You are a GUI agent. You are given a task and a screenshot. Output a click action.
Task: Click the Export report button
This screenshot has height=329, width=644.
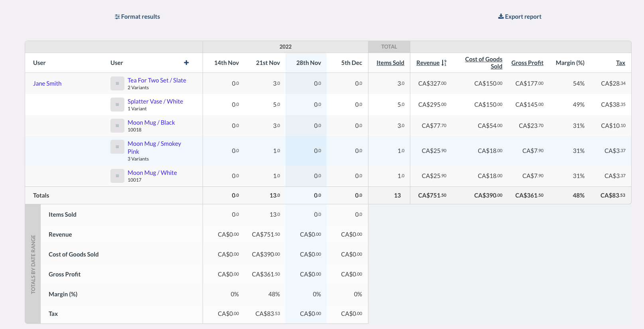[x=523, y=17]
